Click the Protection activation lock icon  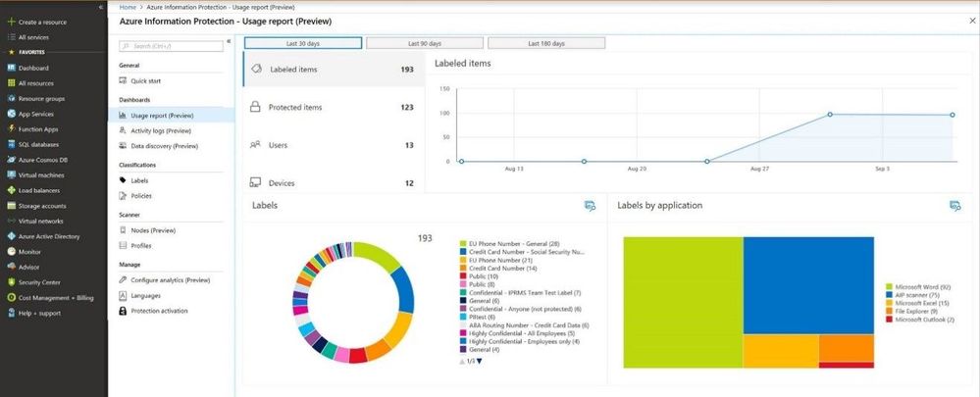[124, 311]
